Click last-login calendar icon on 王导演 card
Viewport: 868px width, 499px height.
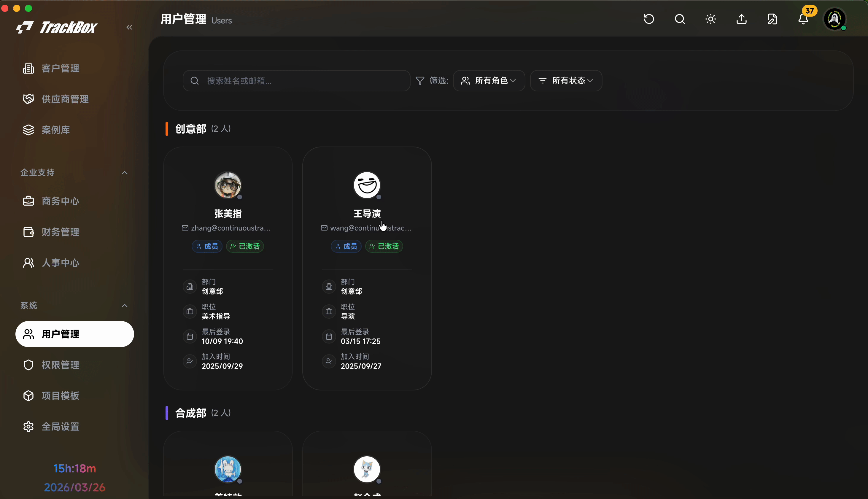tap(329, 337)
